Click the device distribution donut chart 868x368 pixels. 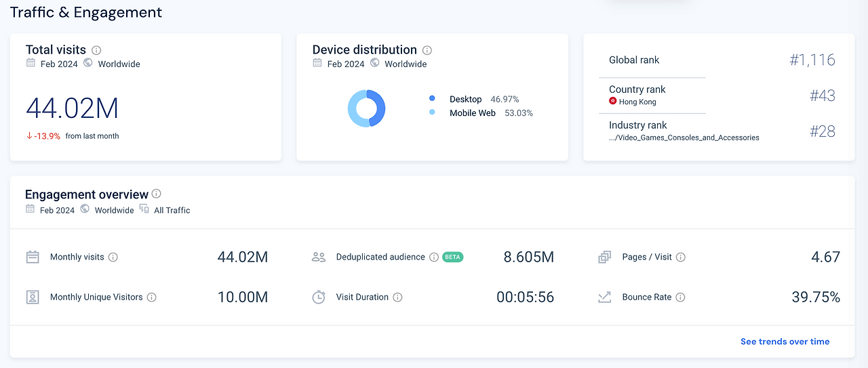(367, 108)
